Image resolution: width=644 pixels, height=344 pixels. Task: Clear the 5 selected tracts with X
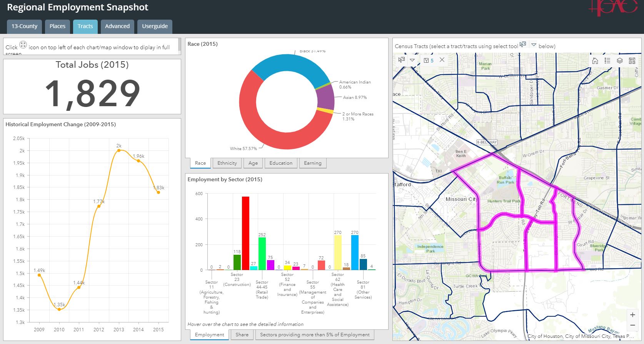coord(442,60)
